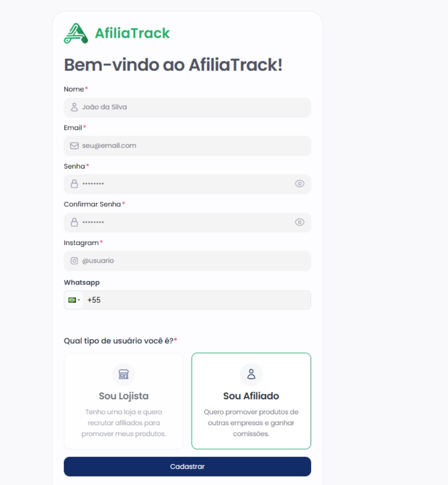Open the Brazil flag country dropdown
The height and width of the screenshot is (485, 448).
73,300
